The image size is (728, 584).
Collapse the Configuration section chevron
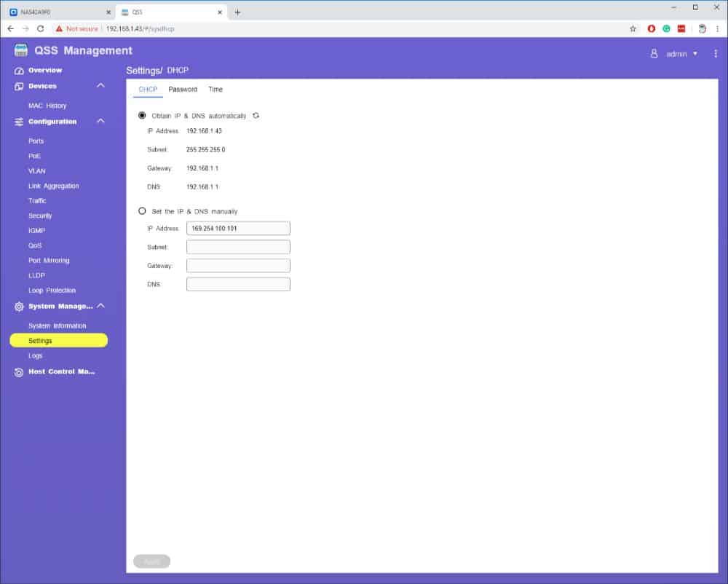coord(100,122)
